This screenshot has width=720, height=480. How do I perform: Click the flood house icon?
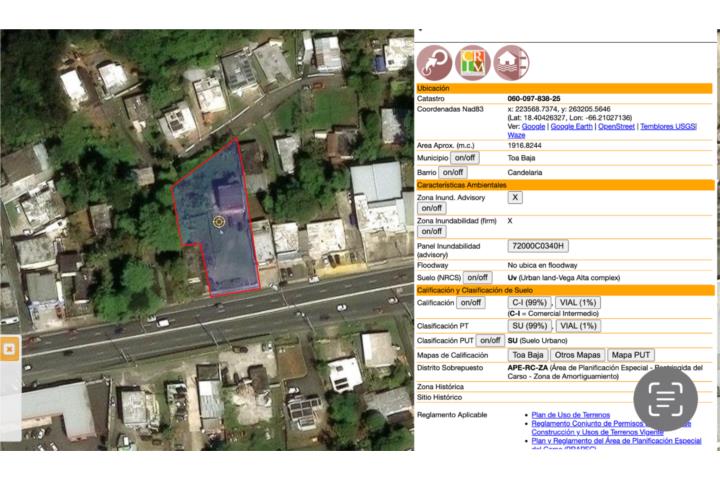point(511,62)
